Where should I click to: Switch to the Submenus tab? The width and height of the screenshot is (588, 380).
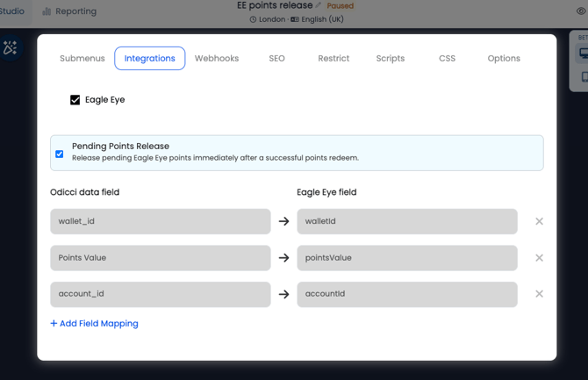coord(82,59)
